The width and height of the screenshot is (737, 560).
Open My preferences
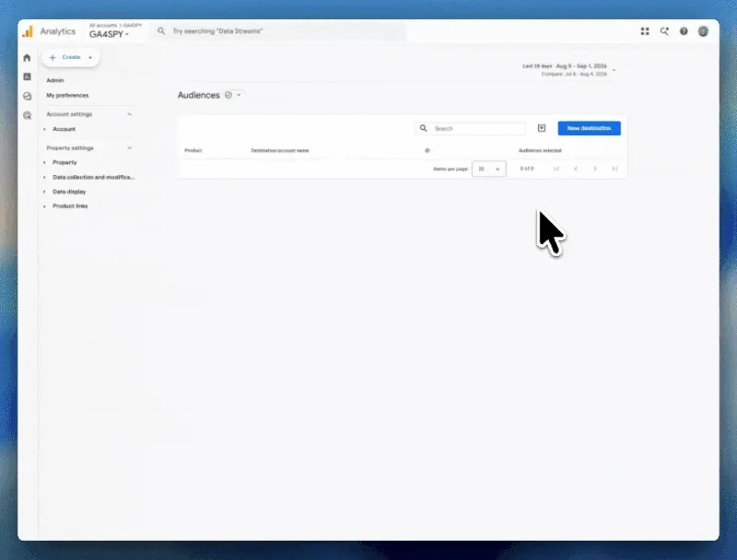click(x=67, y=96)
